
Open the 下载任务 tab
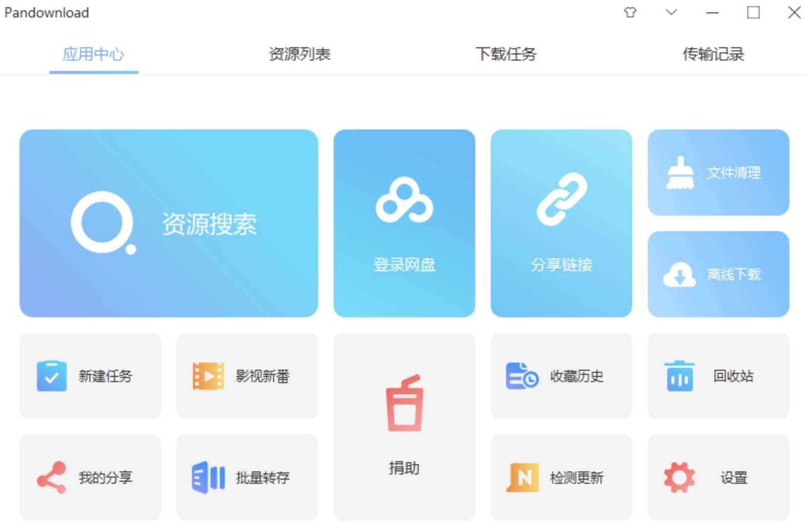click(x=506, y=54)
